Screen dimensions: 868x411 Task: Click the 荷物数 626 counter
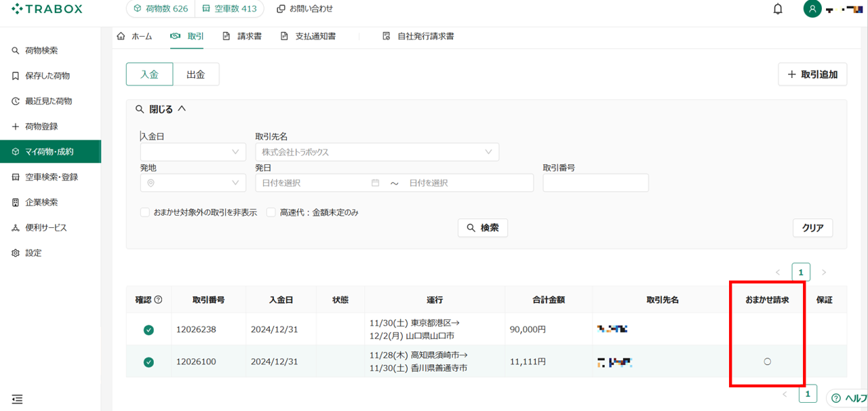pos(160,9)
